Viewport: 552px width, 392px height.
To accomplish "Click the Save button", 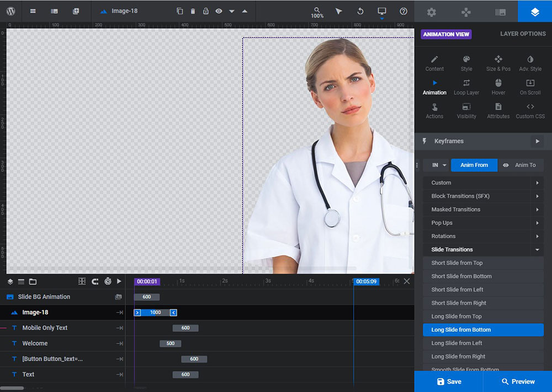I will tap(449, 382).
